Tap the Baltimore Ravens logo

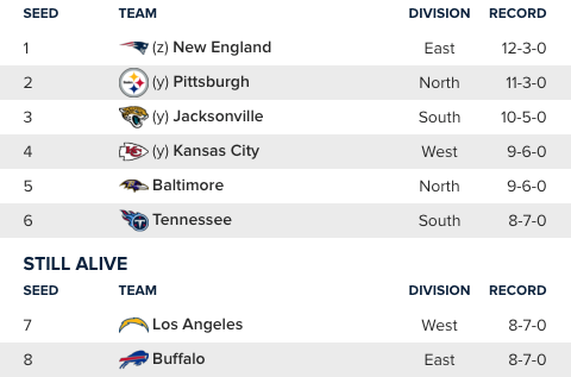click(134, 185)
